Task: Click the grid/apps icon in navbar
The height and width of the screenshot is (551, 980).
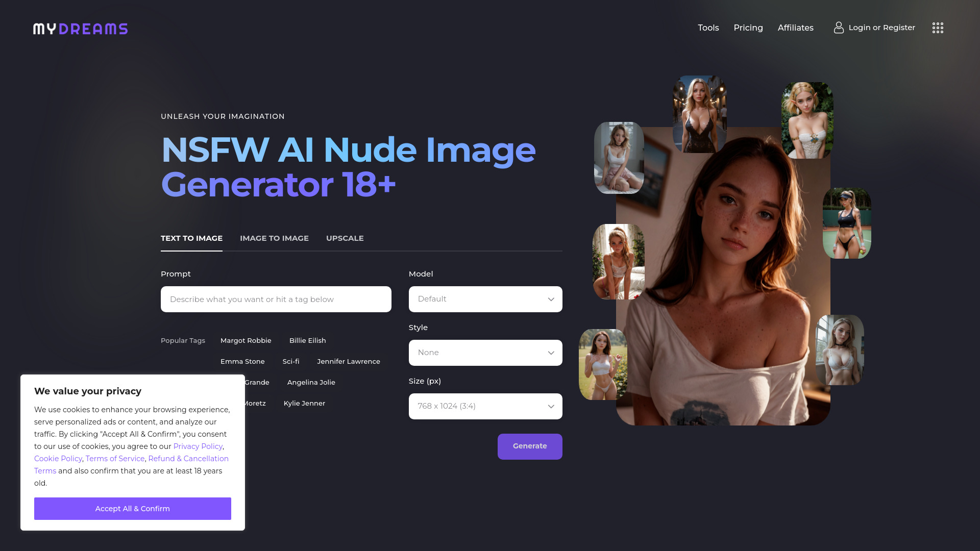Action: [x=938, y=28]
